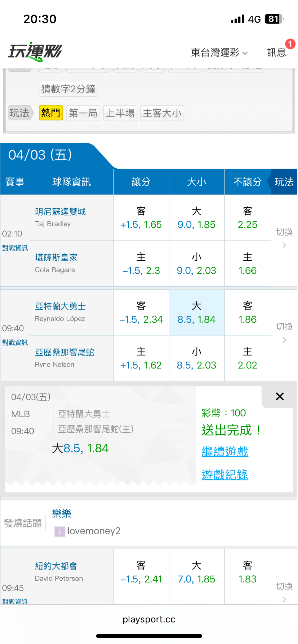Expand the 東台灣運彩 dropdown
This screenshot has height=644, width=298.
219,52
